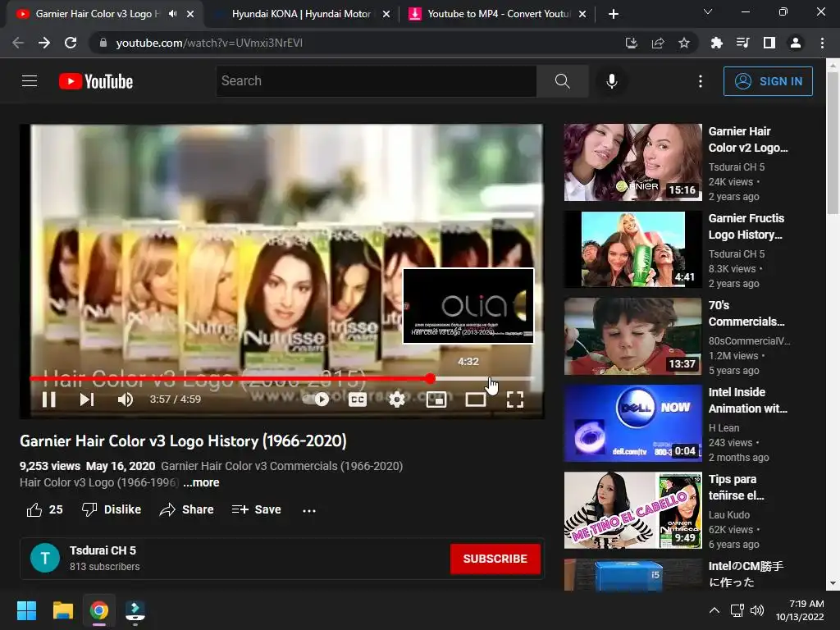Open the Tsdurai CH 5 channel name link
840x630 pixels.
103,550
